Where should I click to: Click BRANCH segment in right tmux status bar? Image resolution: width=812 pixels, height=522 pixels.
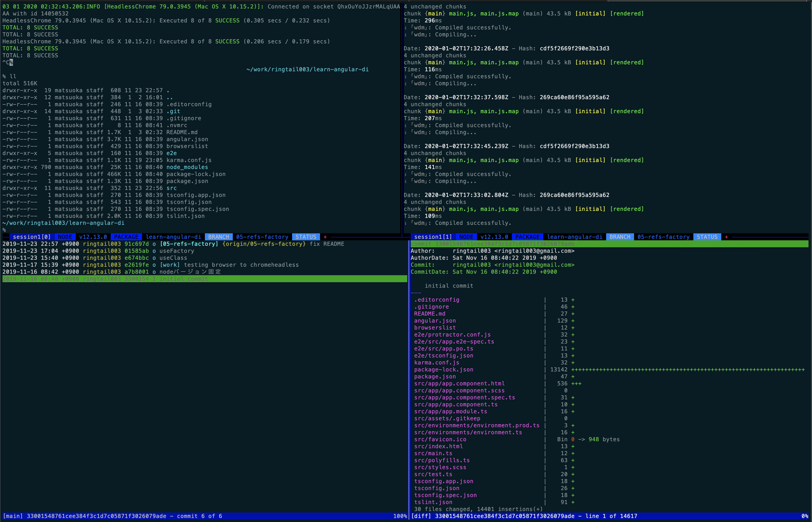620,237
